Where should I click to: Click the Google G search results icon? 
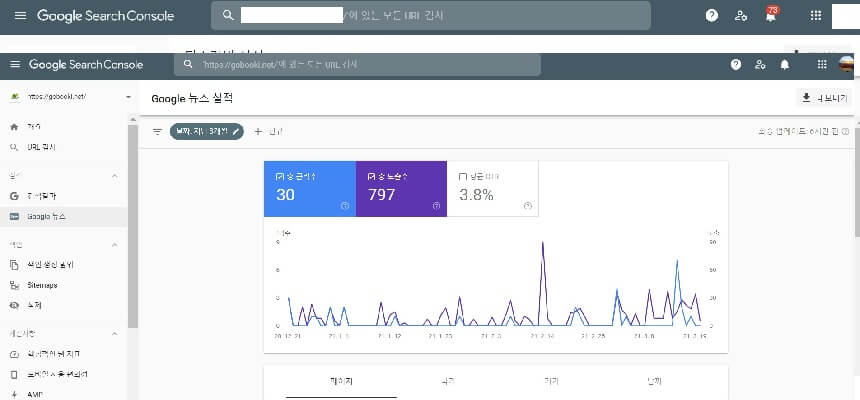pos(14,196)
